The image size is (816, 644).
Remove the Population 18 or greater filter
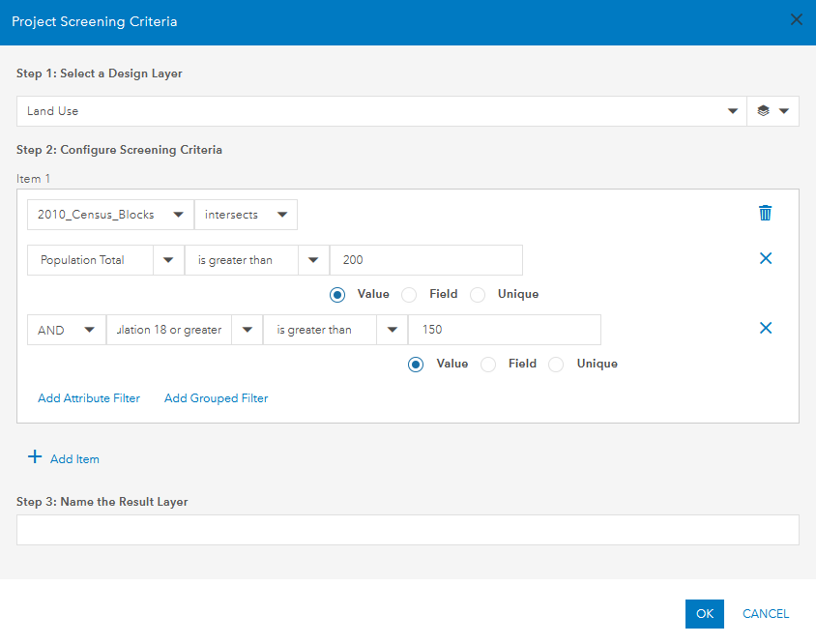click(766, 327)
